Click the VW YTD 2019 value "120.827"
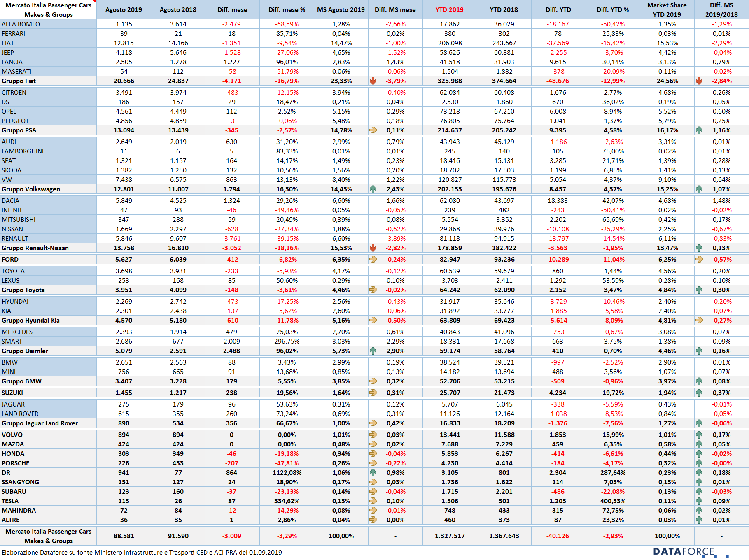Viewport: 749px width, 560px height. [x=450, y=180]
